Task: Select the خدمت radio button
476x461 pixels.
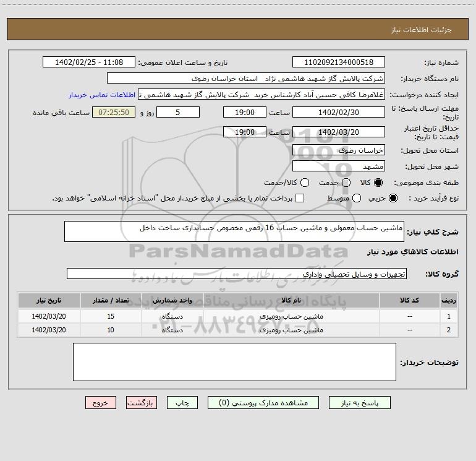Action: 346,183
